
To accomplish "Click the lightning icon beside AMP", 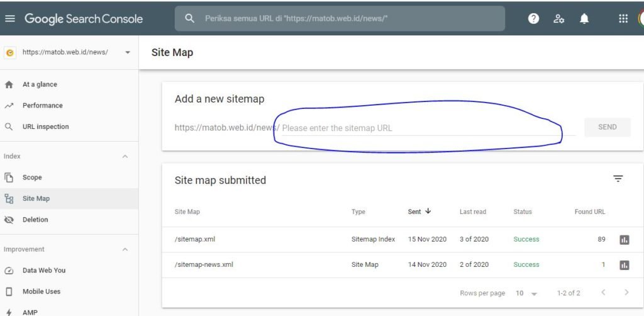I will [x=9, y=312].
